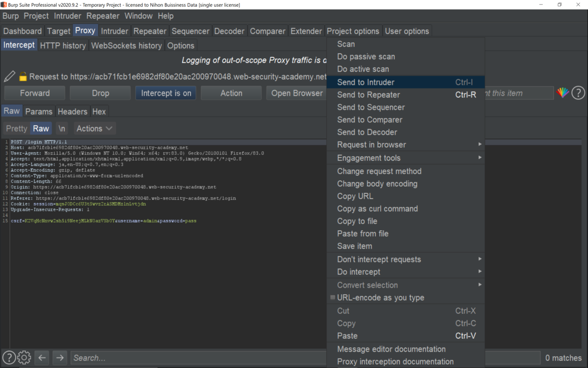Image resolution: width=588 pixels, height=368 pixels.
Task: Open Message editor documentation
Action: (x=406, y=349)
